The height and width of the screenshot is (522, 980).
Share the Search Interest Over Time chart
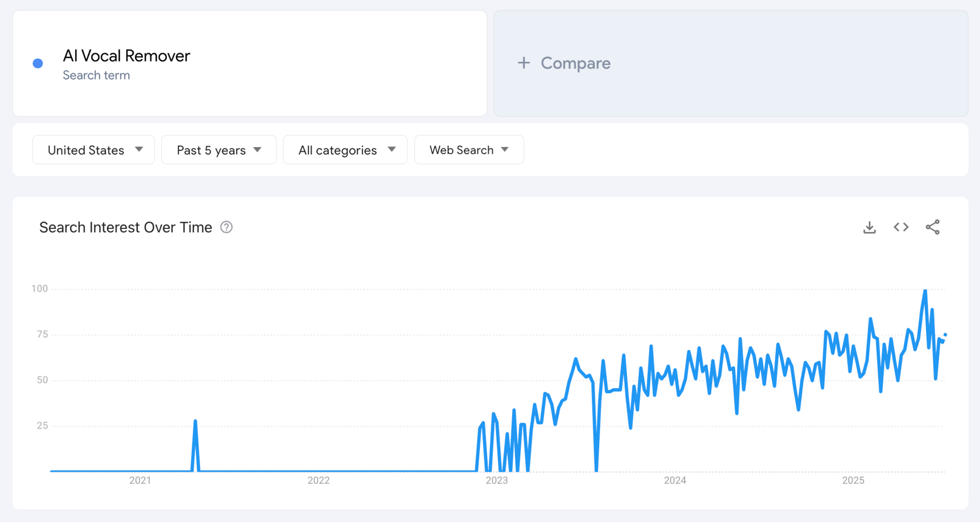pos(933,227)
